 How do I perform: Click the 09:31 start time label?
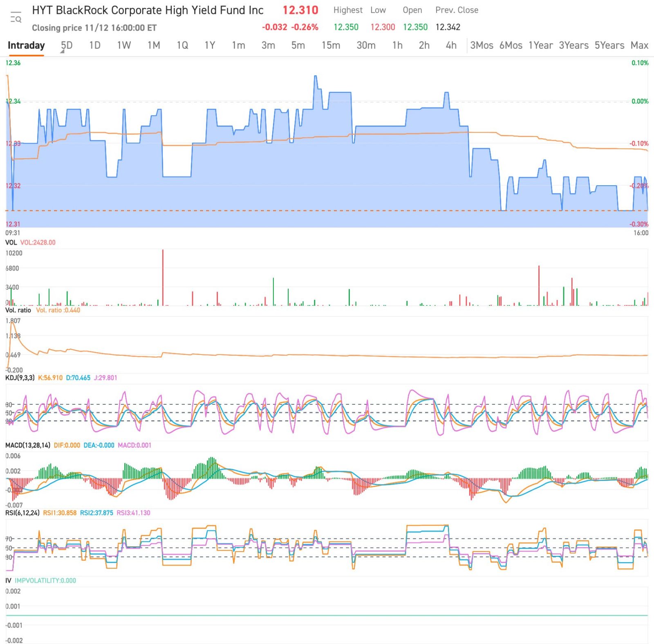tap(13, 233)
